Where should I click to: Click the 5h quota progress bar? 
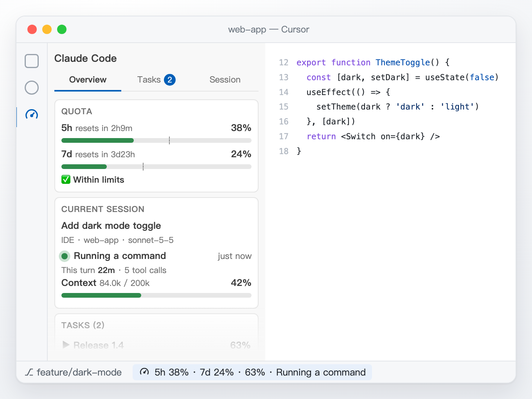pyautogui.click(x=156, y=140)
